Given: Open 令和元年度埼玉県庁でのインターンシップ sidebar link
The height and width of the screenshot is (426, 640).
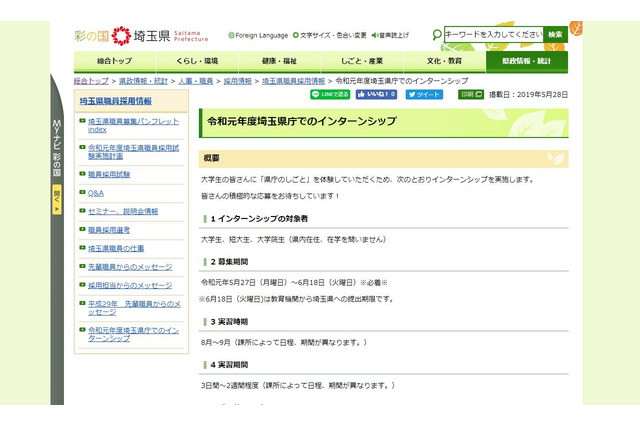Looking at the screenshot, I should tap(133, 334).
